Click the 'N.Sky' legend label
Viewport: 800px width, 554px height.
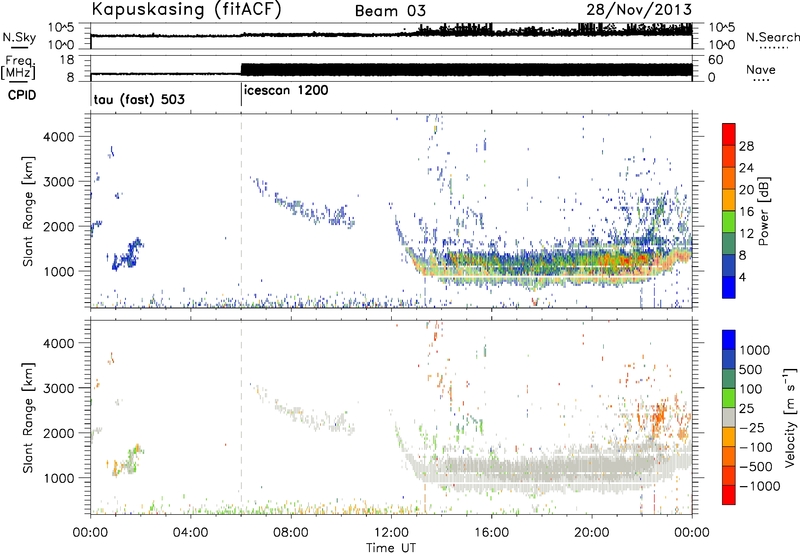(19, 38)
